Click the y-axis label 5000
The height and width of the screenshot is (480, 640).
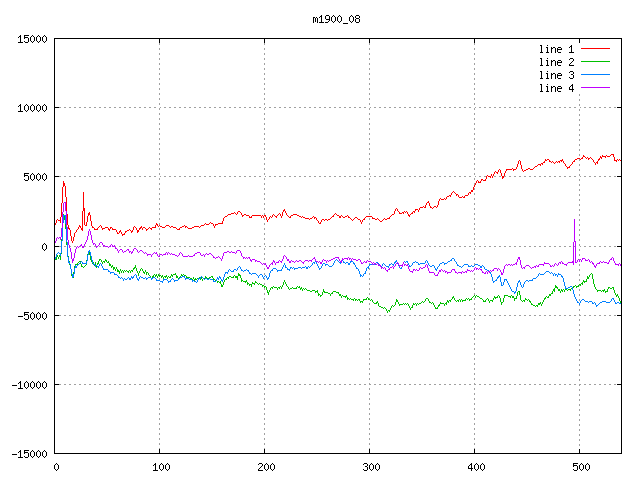pos(35,177)
